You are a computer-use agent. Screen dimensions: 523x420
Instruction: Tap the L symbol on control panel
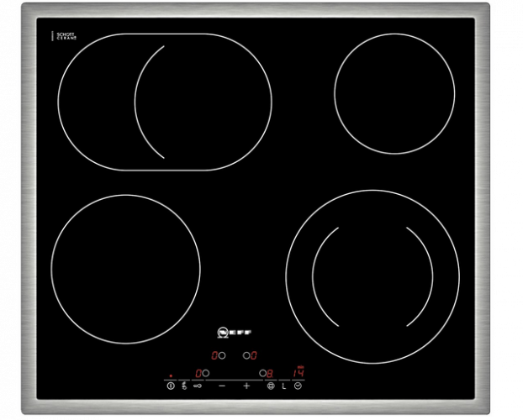[284, 386]
